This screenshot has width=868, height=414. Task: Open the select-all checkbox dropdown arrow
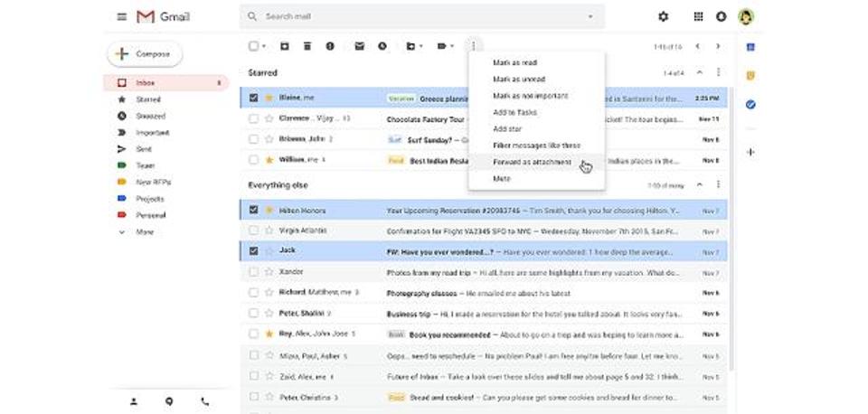pyautogui.click(x=265, y=46)
